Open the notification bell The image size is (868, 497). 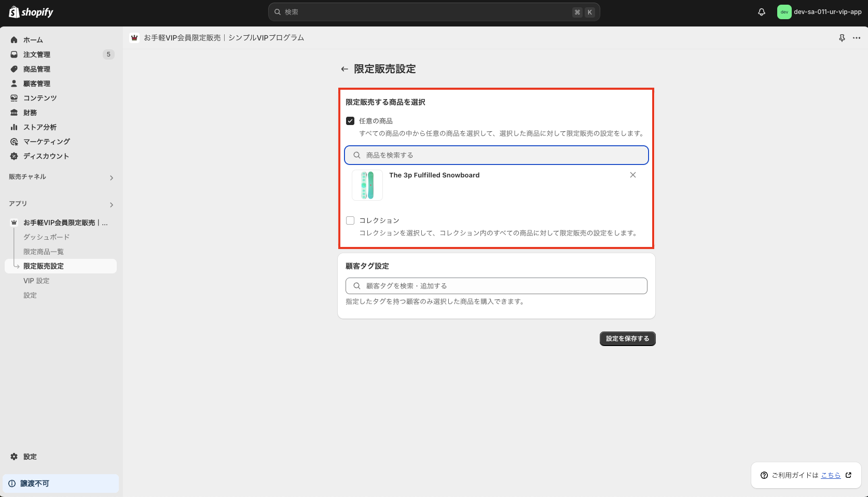(761, 11)
